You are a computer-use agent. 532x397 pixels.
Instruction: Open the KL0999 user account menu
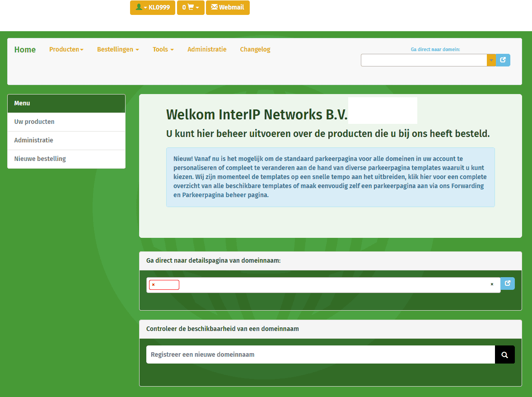152,8
